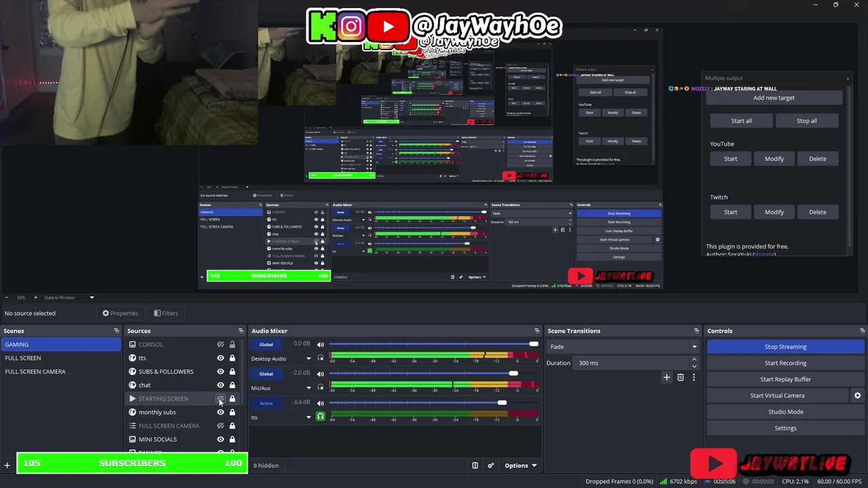The image size is (868, 488).
Task: Hide the SUBS & FOLLOWERS source
Action: pyautogui.click(x=220, y=371)
